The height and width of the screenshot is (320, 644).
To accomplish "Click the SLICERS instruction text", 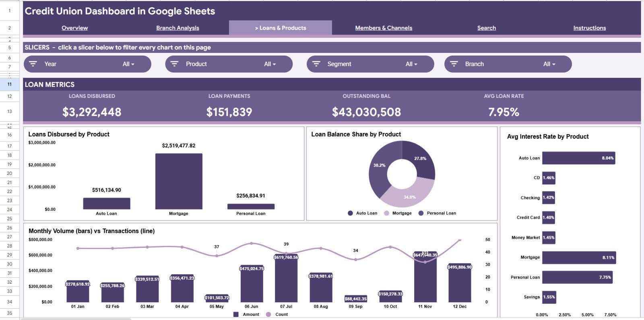I will 118,48.
